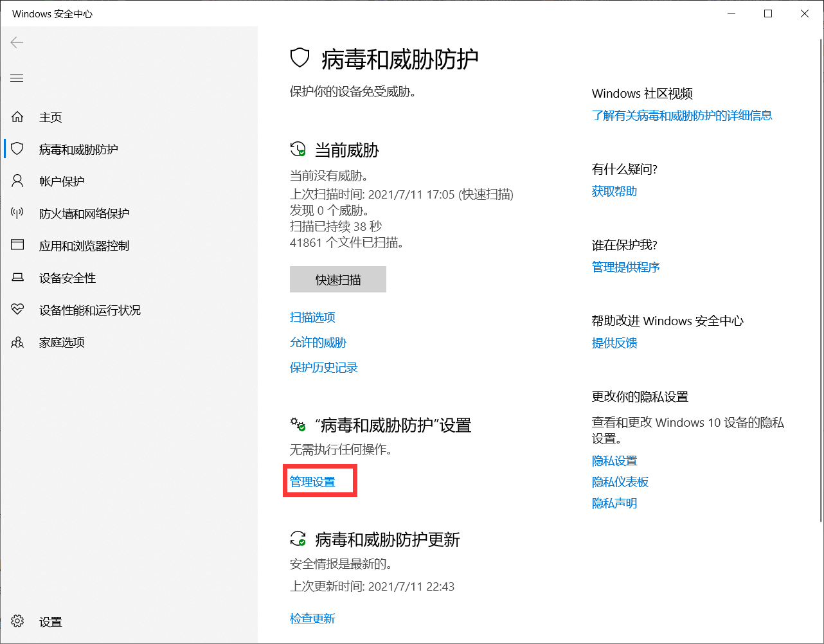Image resolution: width=824 pixels, height=644 pixels.
Task: Click the 管理提供程序 link
Action: (626, 267)
